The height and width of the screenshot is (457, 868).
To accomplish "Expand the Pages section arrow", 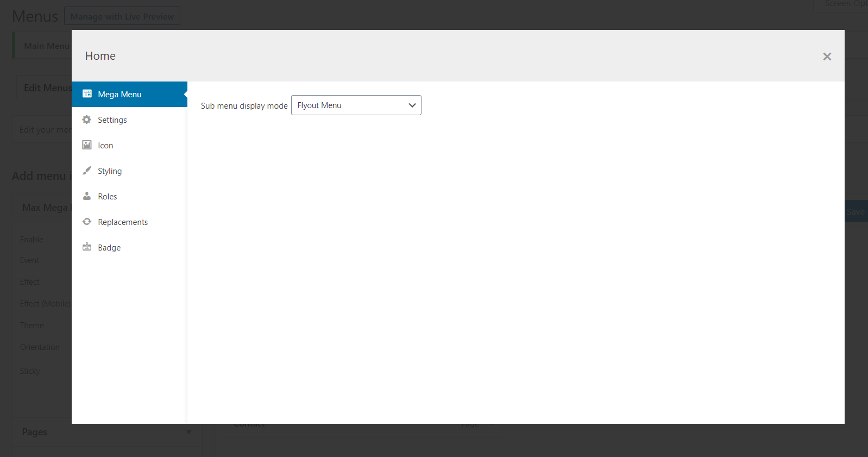I will pyautogui.click(x=189, y=433).
